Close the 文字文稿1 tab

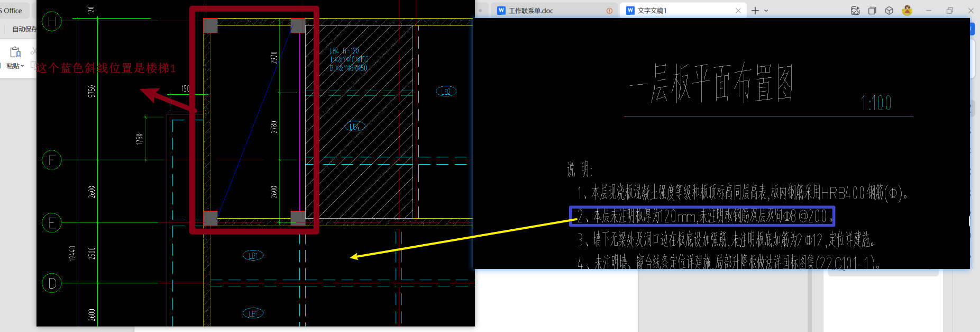point(738,11)
